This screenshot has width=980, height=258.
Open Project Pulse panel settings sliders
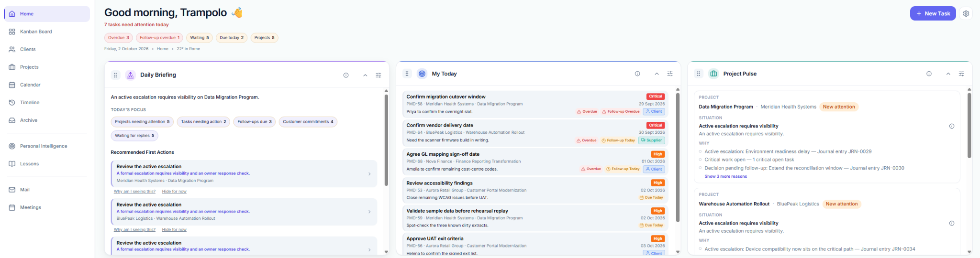[x=961, y=74]
